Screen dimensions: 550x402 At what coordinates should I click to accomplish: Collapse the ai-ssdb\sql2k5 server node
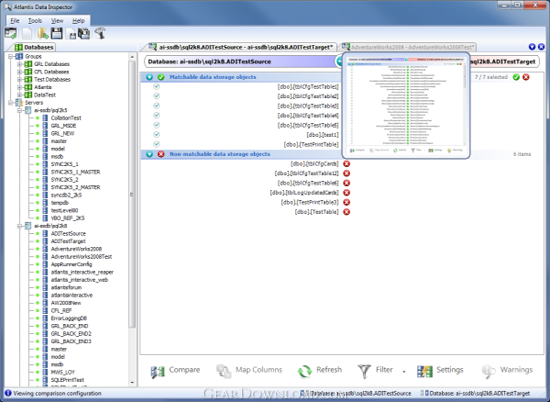[x=20, y=110]
